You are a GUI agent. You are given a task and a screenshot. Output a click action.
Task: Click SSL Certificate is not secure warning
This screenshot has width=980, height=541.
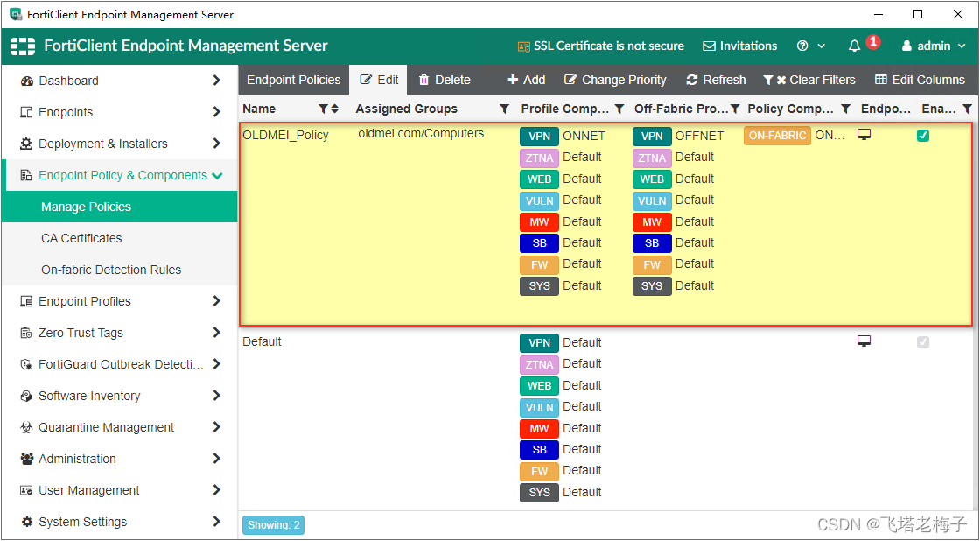point(600,46)
